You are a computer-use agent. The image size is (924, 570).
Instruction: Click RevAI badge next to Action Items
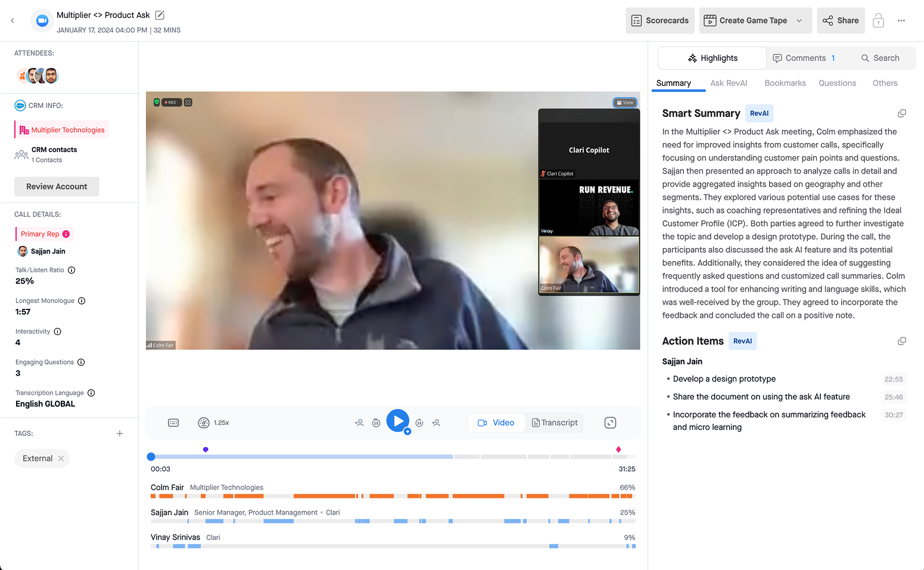[742, 341]
